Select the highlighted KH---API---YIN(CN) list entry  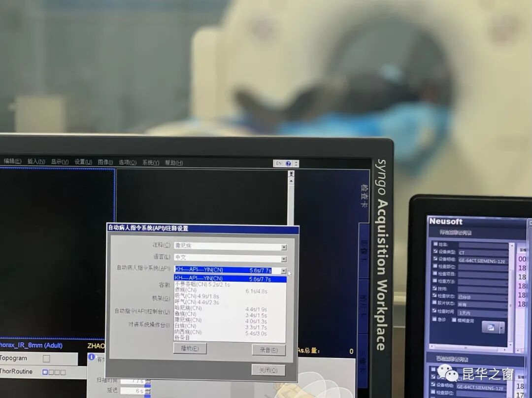pos(231,279)
